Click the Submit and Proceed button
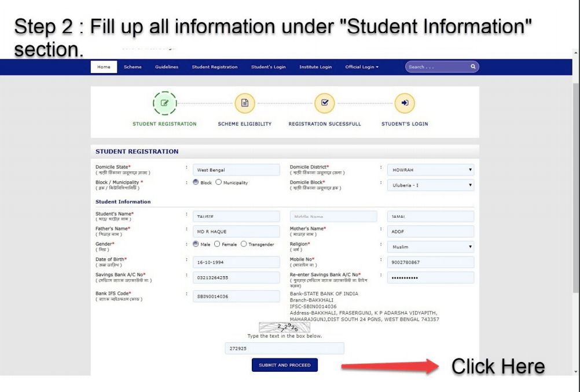Screen dimensions: 580x392 [284, 365]
